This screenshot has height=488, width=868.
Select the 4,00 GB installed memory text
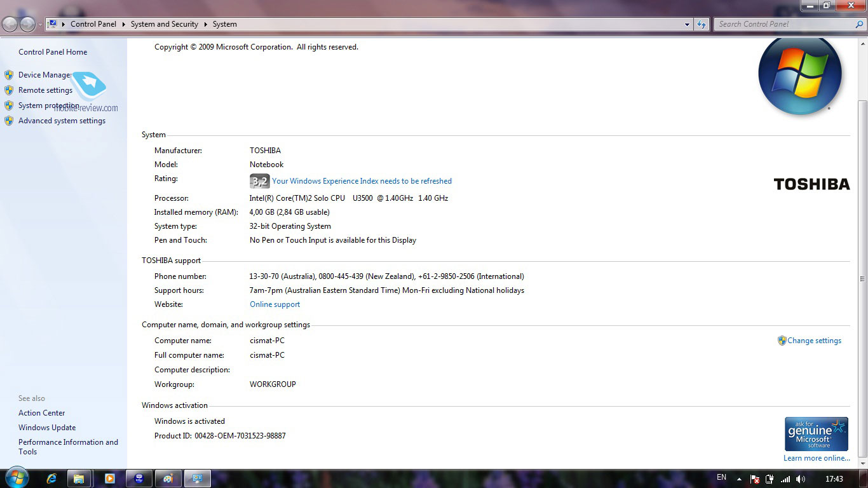tap(290, 212)
